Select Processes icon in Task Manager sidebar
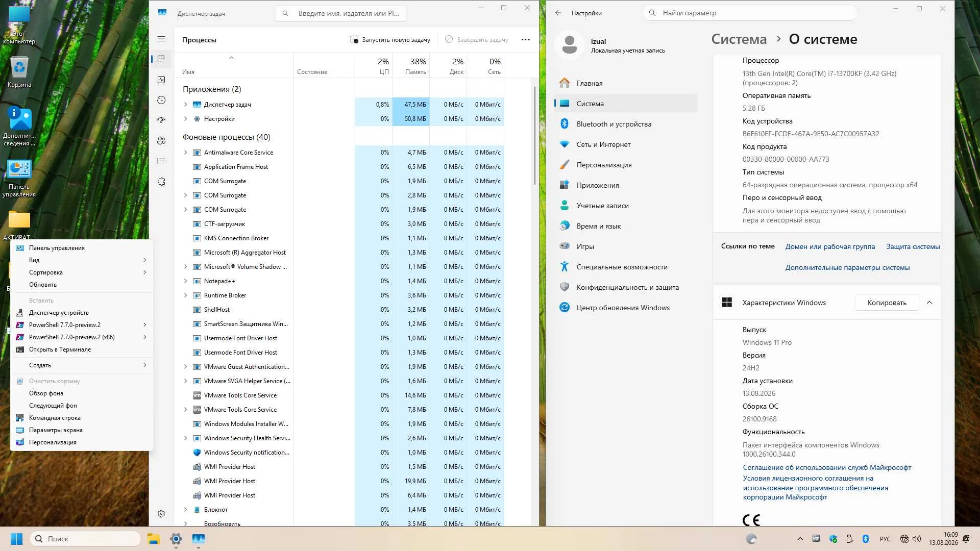This screenshot has height=551, width=980. pyautogui.click(x=161, y=59)
